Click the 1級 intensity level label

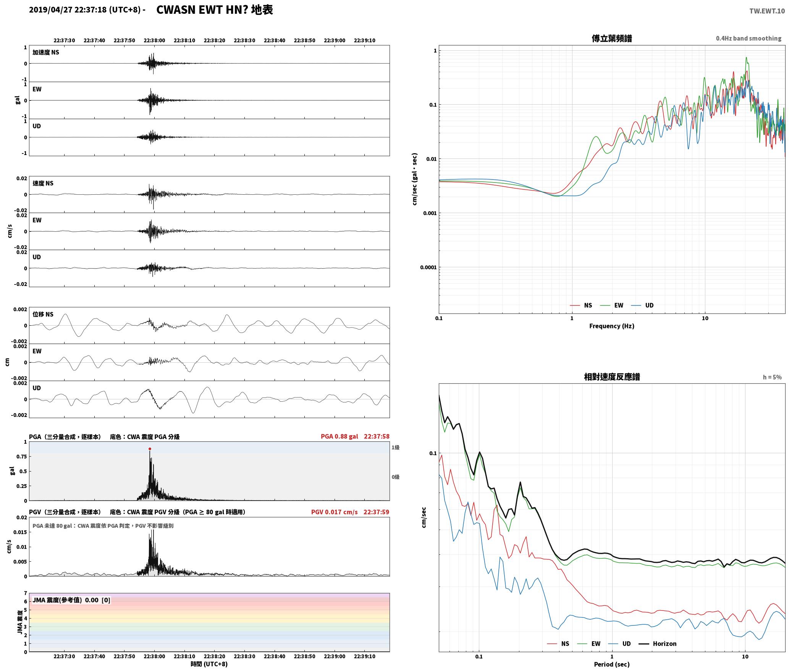[395, 447]
